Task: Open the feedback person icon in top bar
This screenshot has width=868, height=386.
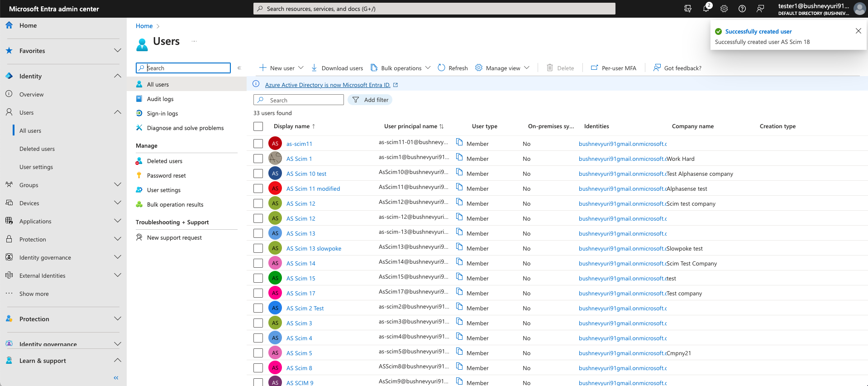Action: [x=760, y=9]
